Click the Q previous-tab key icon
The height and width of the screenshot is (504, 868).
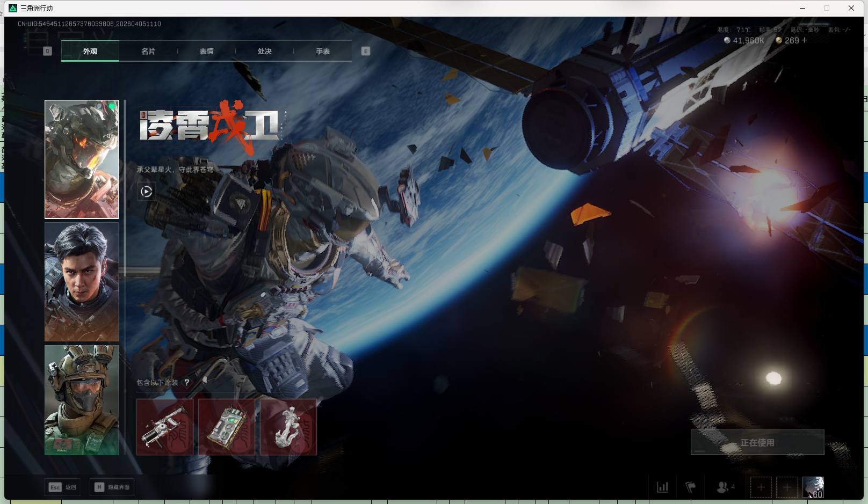tap(47, 51)
